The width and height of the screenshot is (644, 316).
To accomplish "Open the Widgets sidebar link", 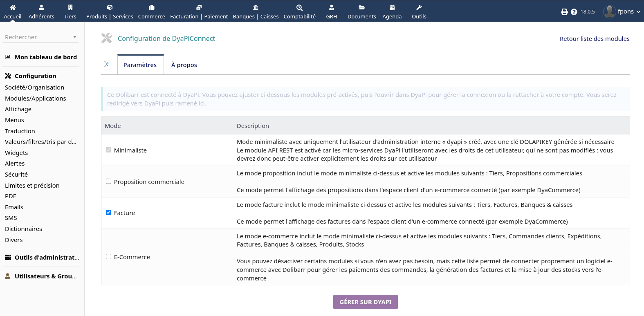I will [17, 153].
